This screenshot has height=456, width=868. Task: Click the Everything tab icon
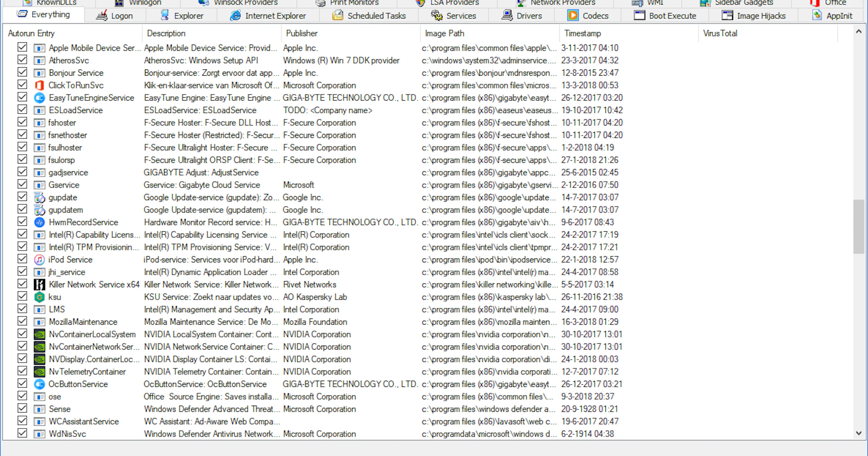pos(22,14)
